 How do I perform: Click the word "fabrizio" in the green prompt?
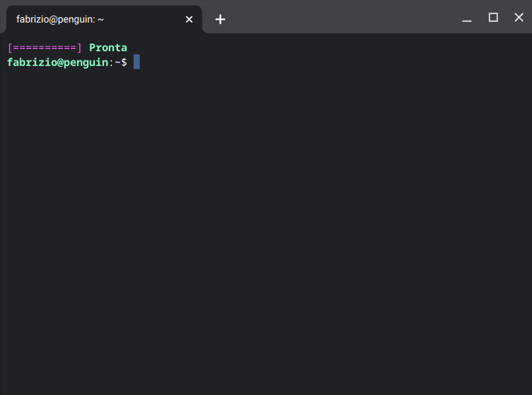(x=32, y=62)
